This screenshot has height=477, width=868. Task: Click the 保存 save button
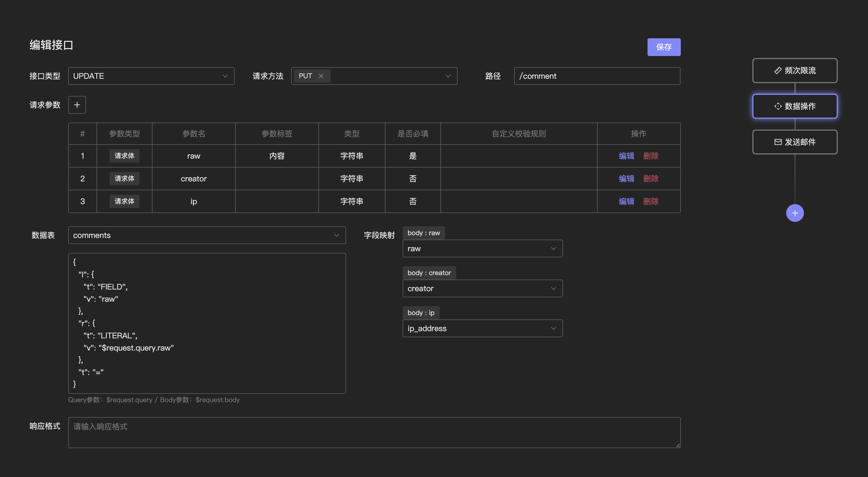pos(663,47)
